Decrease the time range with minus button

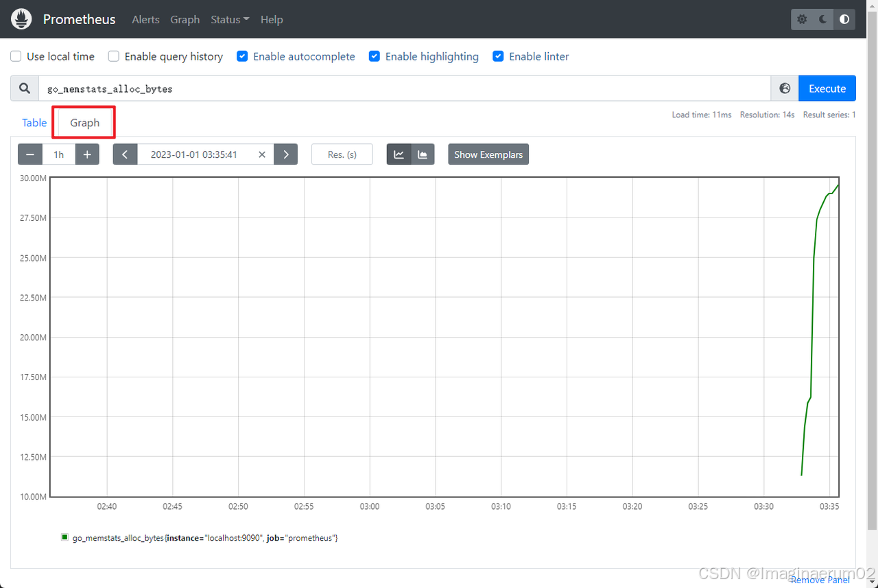[30, 154]
